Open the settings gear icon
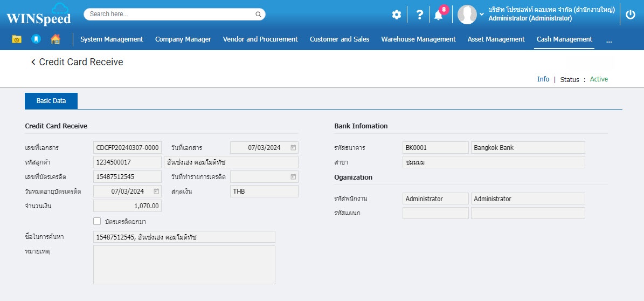This screenshot has width=644, height=301. (x=397, y=15)
